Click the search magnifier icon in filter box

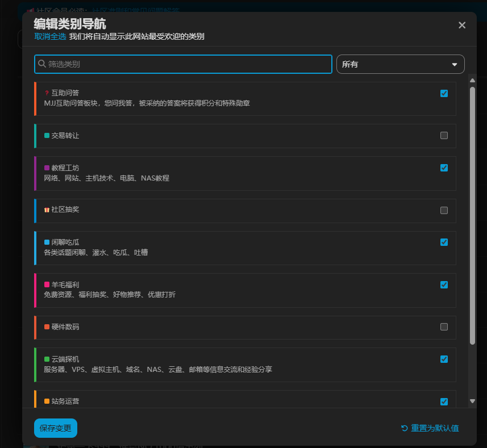point(42,64)
